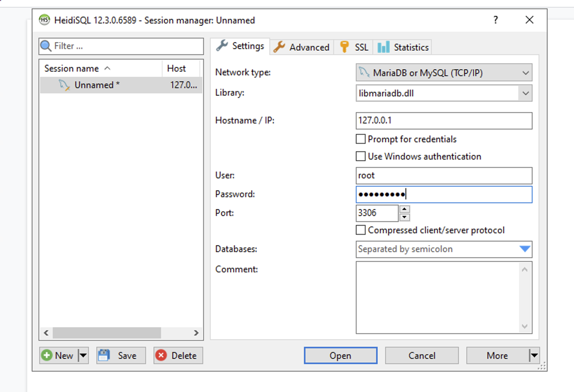Open the Databases dropdown arrow
This screenshot has width=574, height=392.
point(525,249)
